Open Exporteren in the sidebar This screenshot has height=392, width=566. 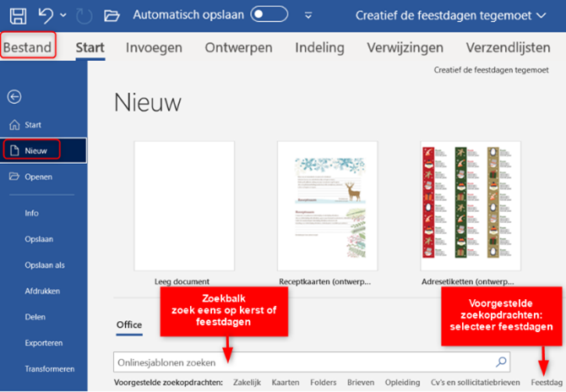pyautogui.click(x=44, y=343)
